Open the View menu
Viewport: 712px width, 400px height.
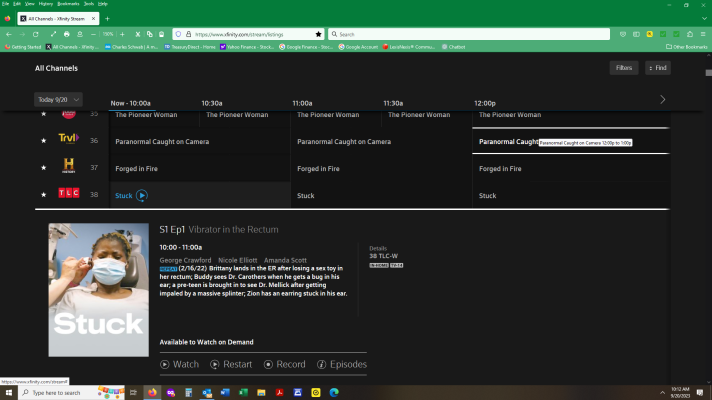(x=30, y=4)
